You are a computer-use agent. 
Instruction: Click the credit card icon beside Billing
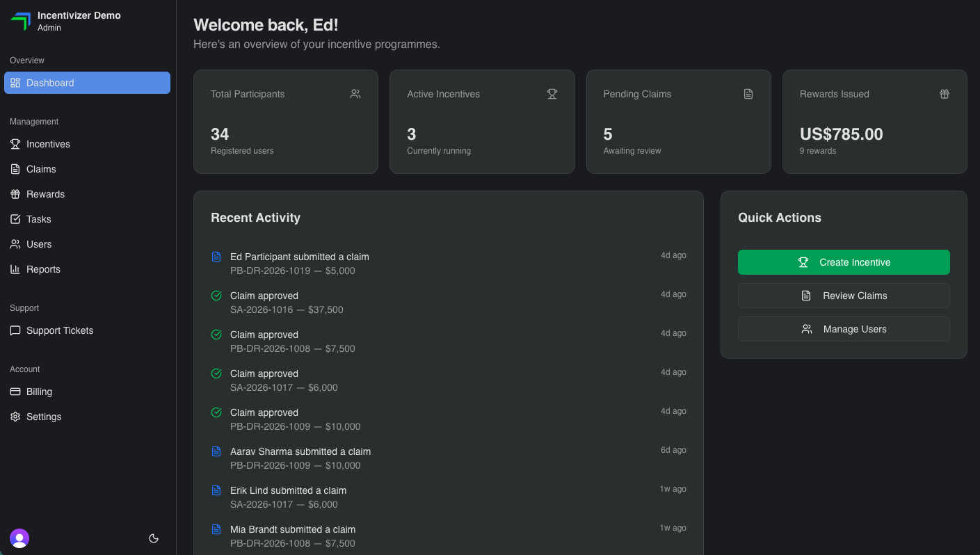pyautogui.click(x=15, y=392)
